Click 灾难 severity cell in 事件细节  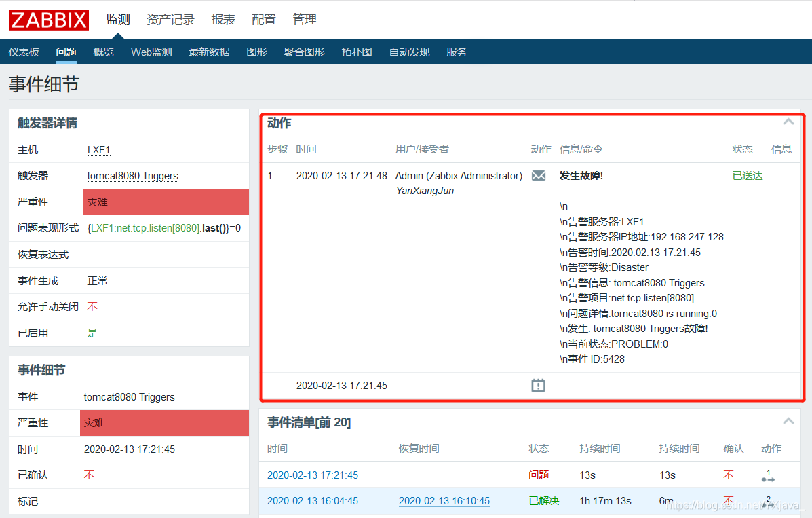[165, 422]
